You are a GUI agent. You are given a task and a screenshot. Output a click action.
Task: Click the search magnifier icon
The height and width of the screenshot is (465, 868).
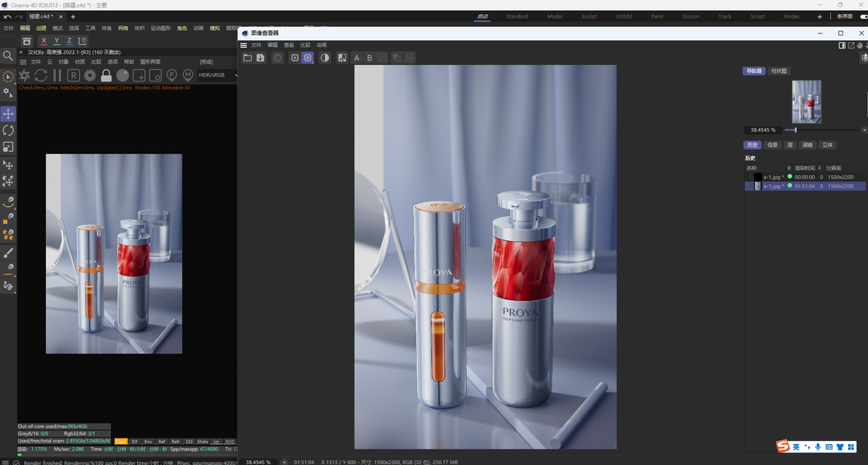pos(8,56)
